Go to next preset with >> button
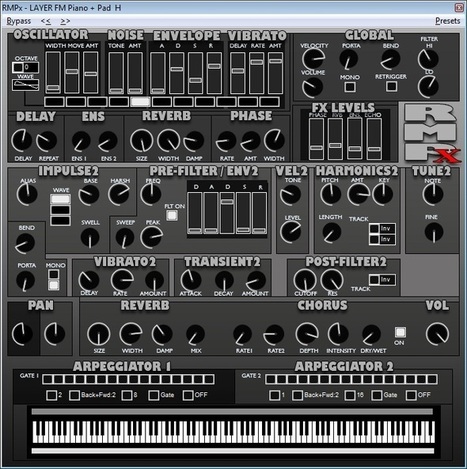 pos(65,21)
